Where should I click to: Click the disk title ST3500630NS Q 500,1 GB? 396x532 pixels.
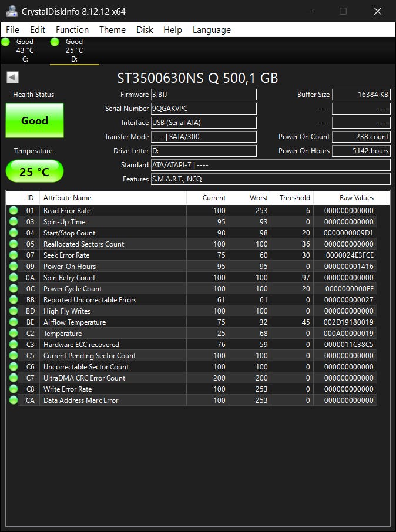[x=197, y=78]
